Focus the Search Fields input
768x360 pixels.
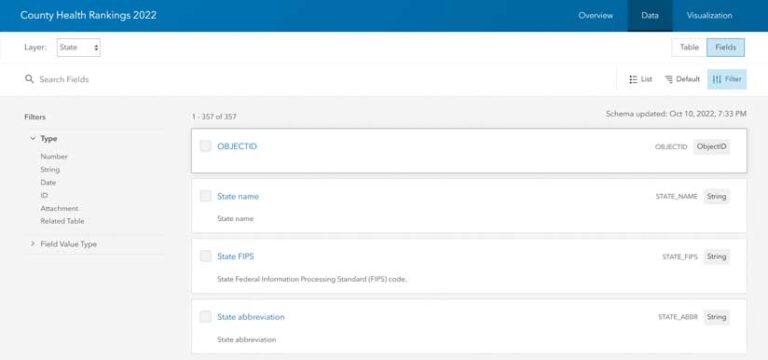point(323,79)
